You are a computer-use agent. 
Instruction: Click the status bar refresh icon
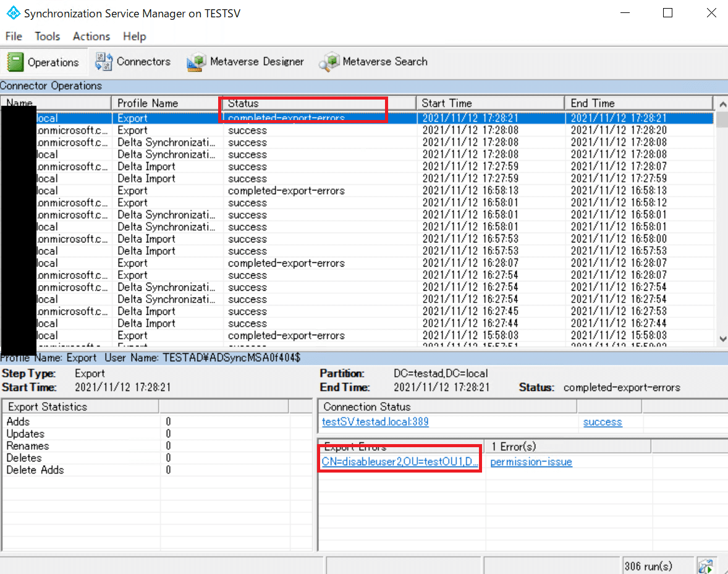(x=706, y=566)
